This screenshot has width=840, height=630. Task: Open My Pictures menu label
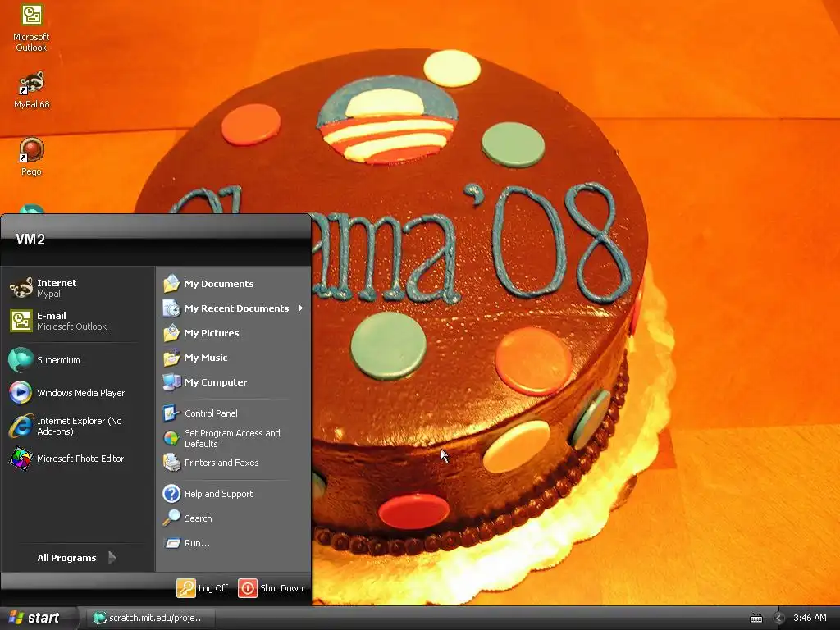point(212,333)
